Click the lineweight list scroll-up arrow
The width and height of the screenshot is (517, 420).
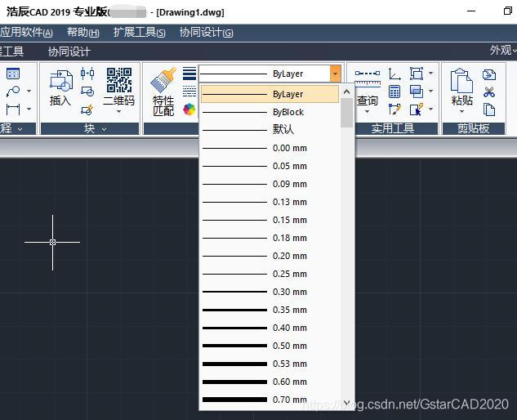(x=346, y=92)
